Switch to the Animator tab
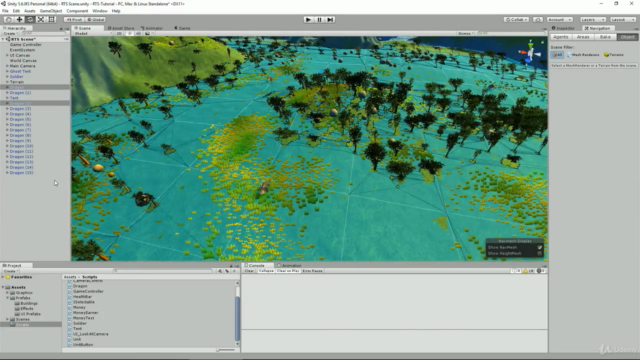640x360 pixels. point(152,28)
